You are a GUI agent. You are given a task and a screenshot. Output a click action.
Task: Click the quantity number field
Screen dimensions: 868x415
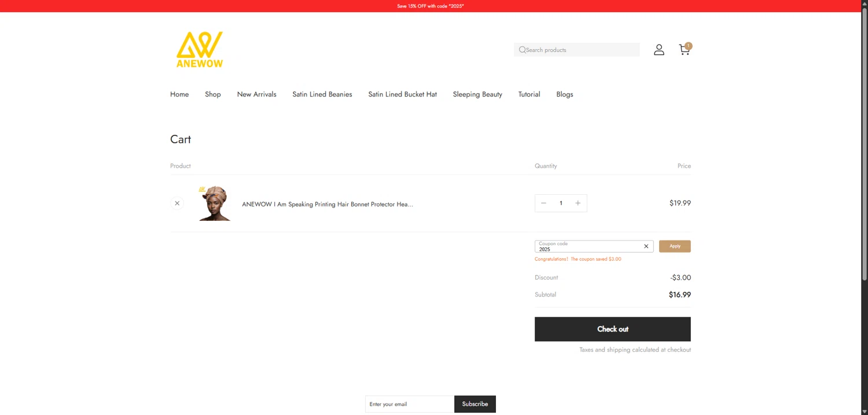561,203
